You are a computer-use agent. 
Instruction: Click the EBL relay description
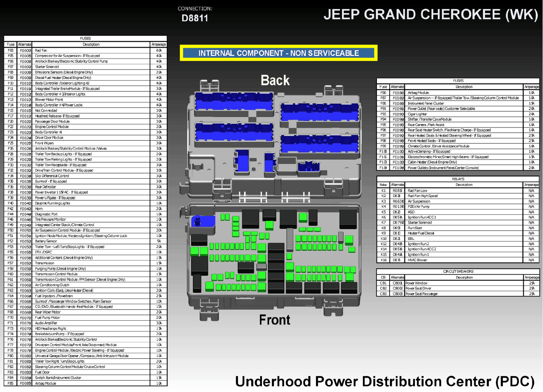[x=411, y=239]
